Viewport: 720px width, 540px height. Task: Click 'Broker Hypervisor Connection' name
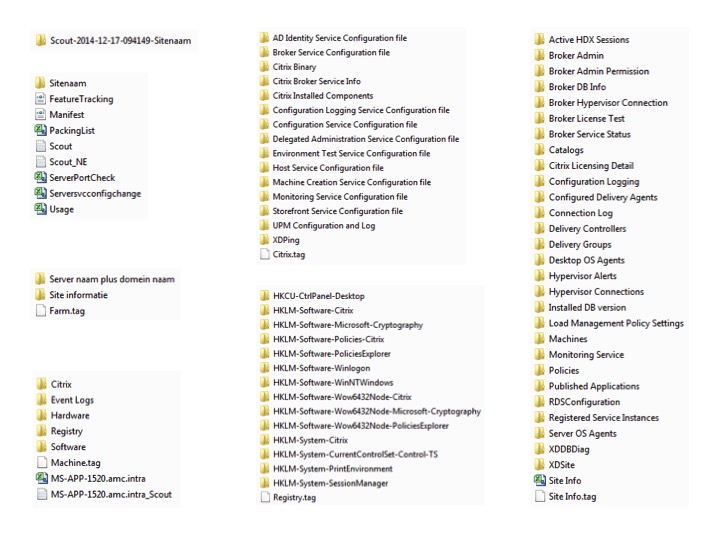click(608, 103)
